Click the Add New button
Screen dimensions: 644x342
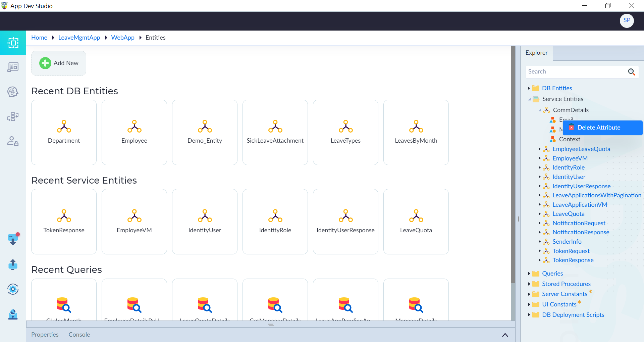[x=59, y=63]
